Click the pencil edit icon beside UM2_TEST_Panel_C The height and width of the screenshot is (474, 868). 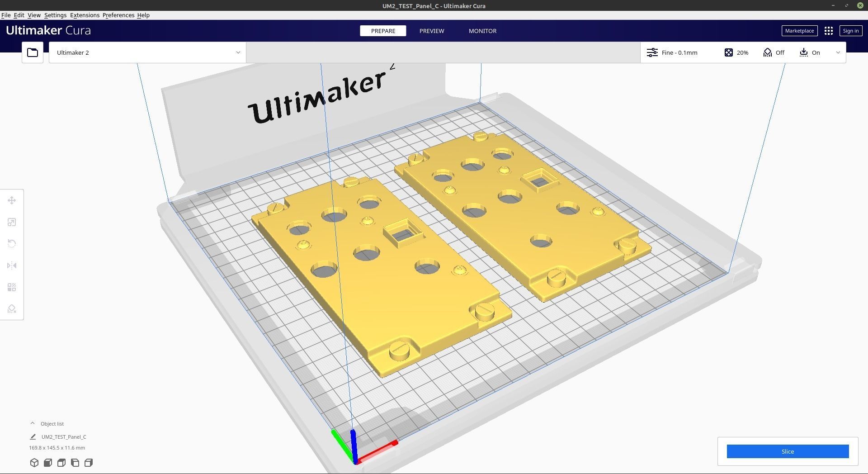point(33,437)
